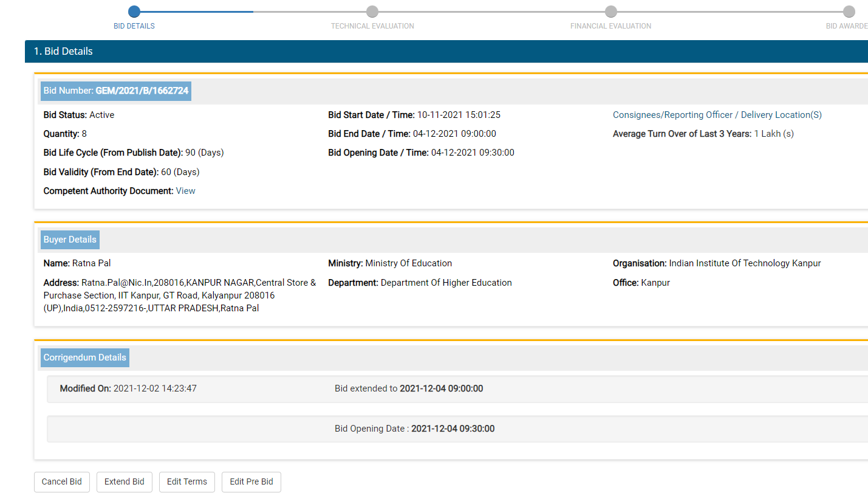
Task: Open Consignees/Reporting Officer / Delivery Location link
Action: [717, 115]
